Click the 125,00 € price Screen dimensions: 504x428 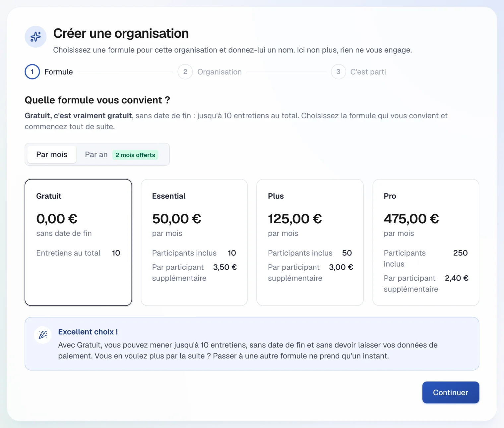[295, 219]
